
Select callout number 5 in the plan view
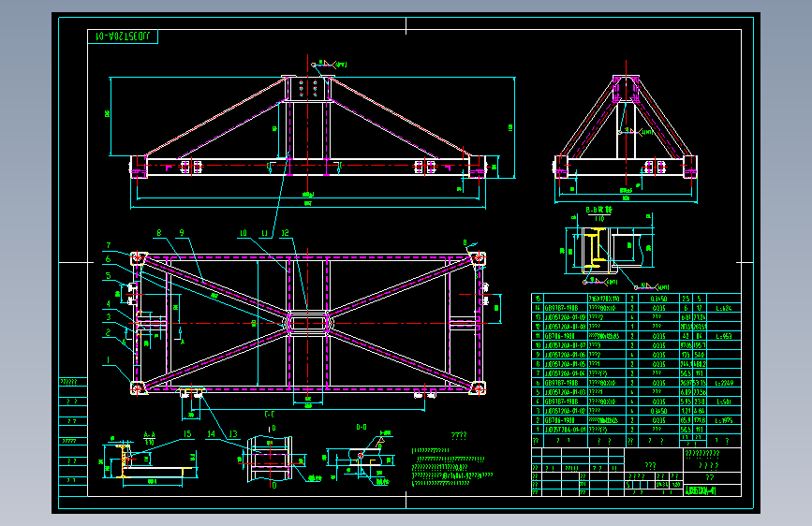pyautogui.click(x=109, y=276)
